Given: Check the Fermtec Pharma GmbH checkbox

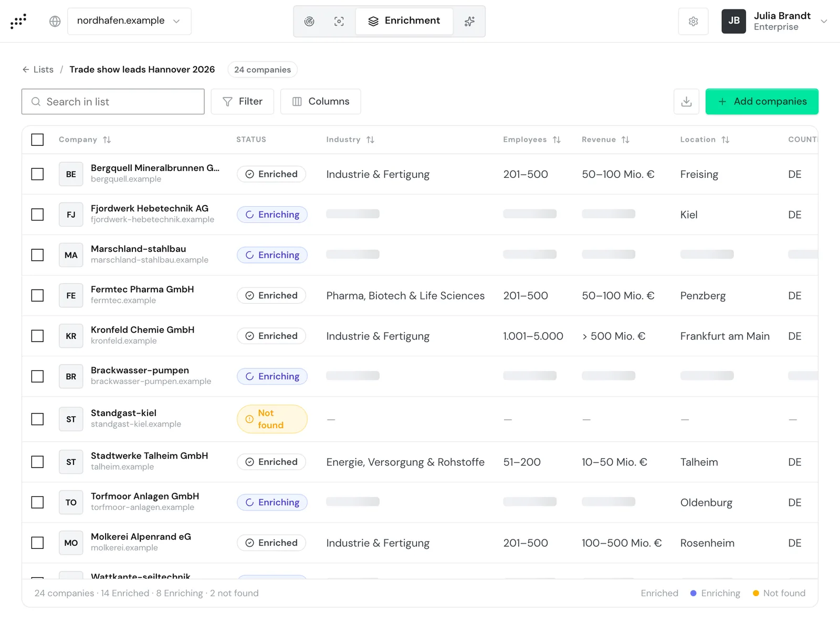Looking at the screenshot, I should click(37, 295).
